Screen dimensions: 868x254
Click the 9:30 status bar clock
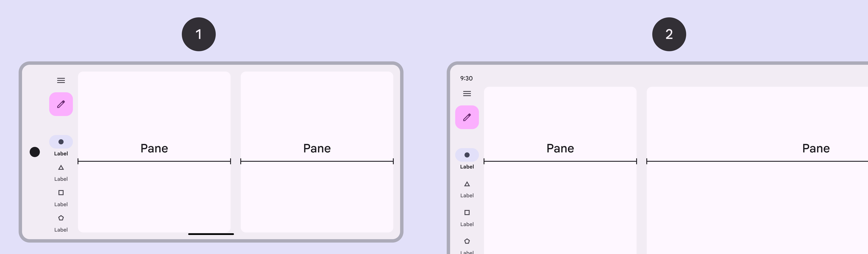pyautogui.click(x=466, y=78)
